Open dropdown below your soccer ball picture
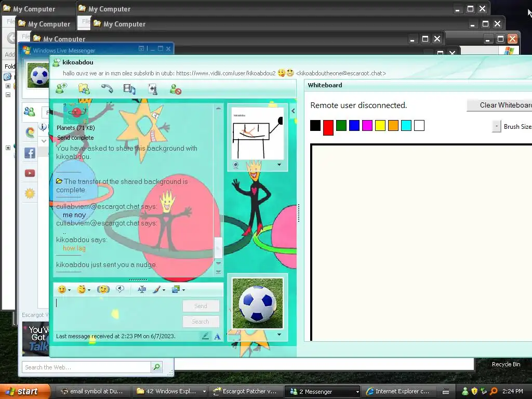This screenshot has height=399, width=532. (279, 335)
